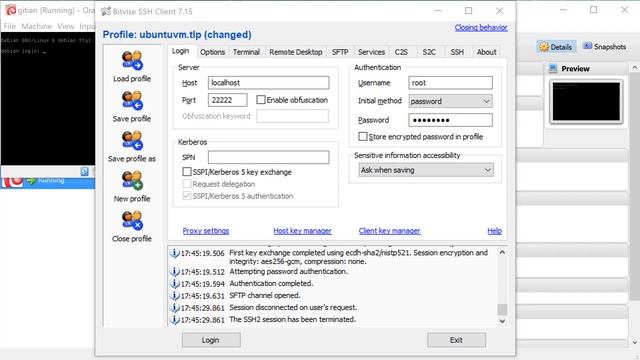Enable obfuscation checkbox
This screenshot has width=640, height=360.
pyautogui.click(x=261, y=100)
